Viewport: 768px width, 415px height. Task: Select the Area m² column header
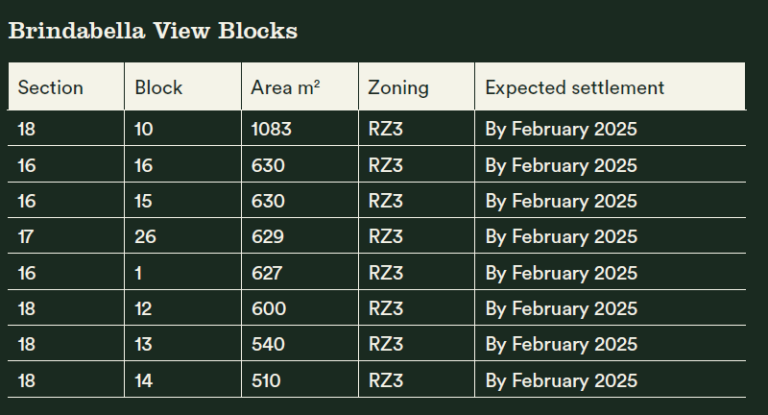click(285, 87)
